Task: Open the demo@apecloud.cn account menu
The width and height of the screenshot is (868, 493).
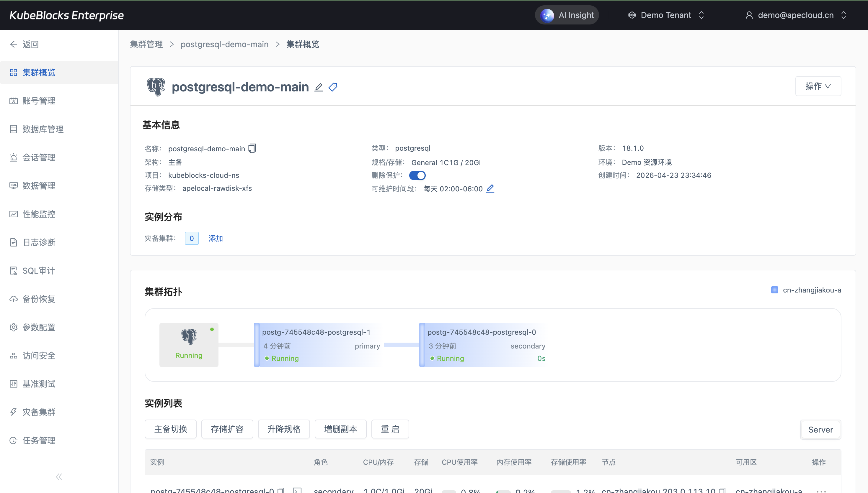Action: [x=795, y=15]
